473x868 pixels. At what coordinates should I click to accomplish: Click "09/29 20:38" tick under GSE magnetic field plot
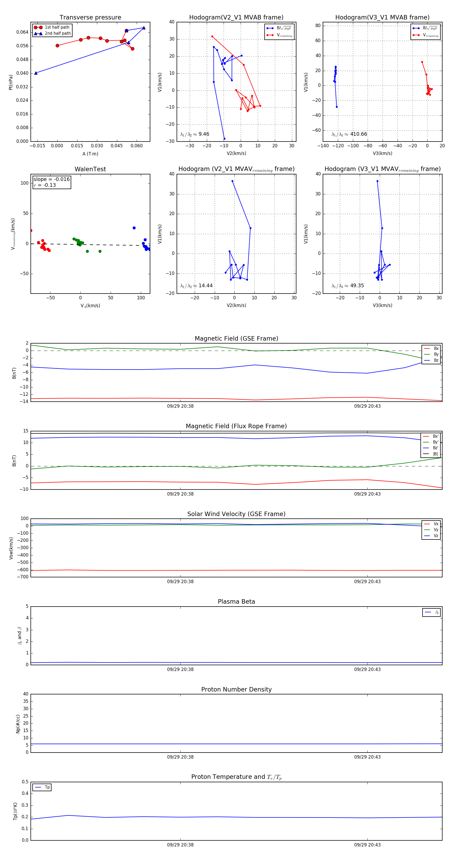[180, 406]
